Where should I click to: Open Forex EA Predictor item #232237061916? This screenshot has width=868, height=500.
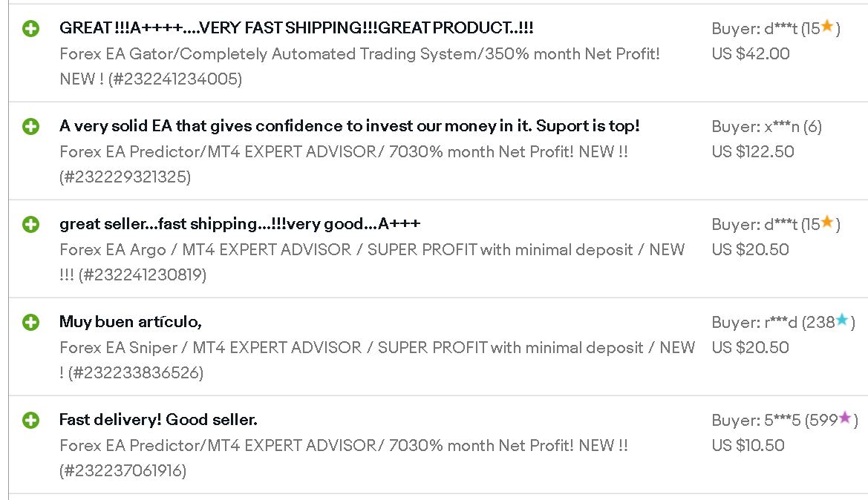(x=344, y=458)
